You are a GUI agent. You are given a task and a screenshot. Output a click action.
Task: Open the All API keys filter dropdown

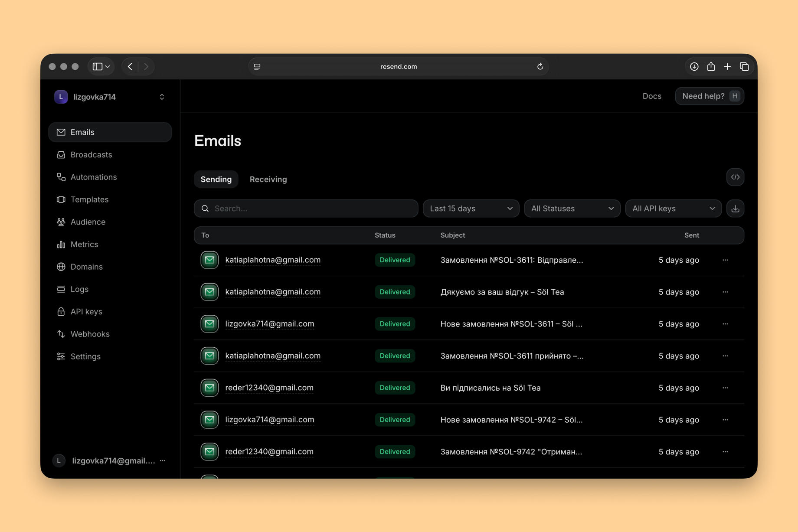[673, 209]
